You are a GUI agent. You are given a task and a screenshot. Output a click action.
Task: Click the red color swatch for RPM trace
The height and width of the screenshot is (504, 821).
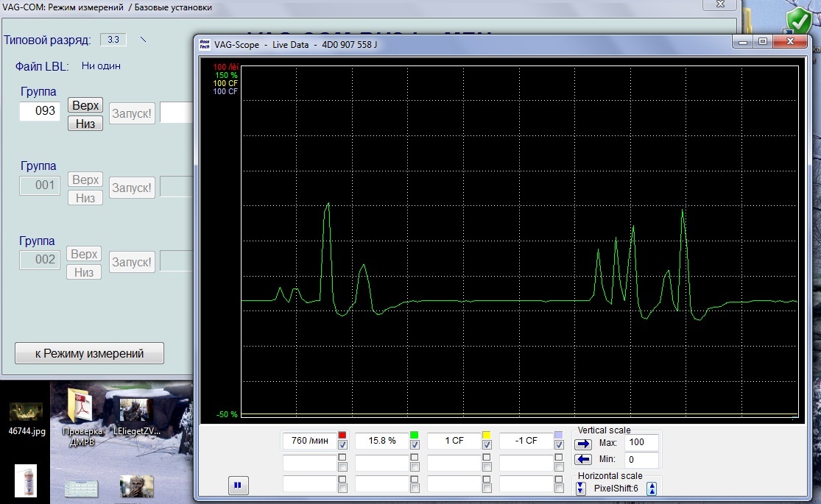[342, 436]
